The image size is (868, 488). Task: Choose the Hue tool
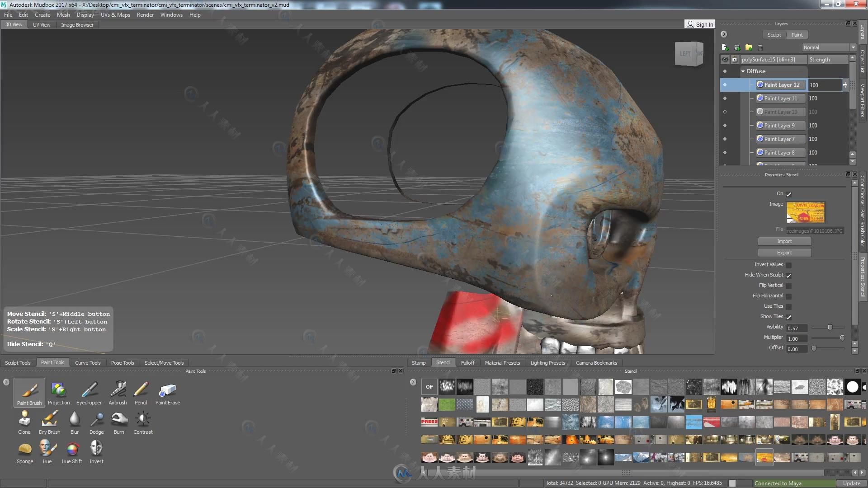[x=47, y=452]
